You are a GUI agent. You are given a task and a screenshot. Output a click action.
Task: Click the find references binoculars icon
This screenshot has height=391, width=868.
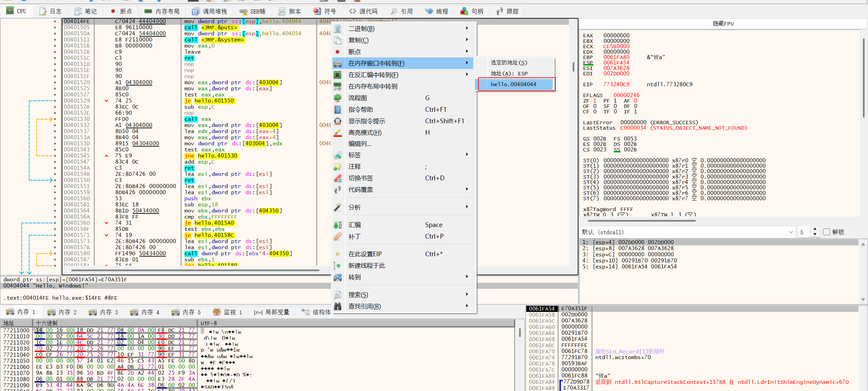coord(338,306)
